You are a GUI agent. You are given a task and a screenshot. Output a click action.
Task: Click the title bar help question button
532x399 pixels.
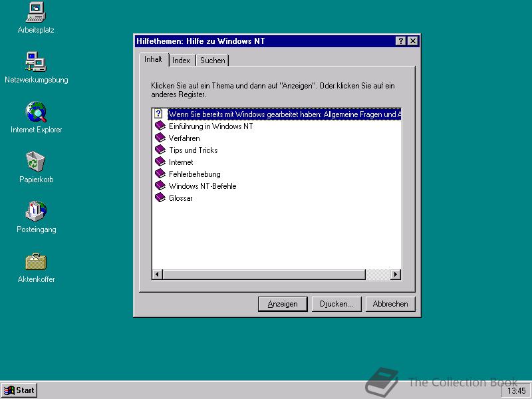[x=401, y=41]
